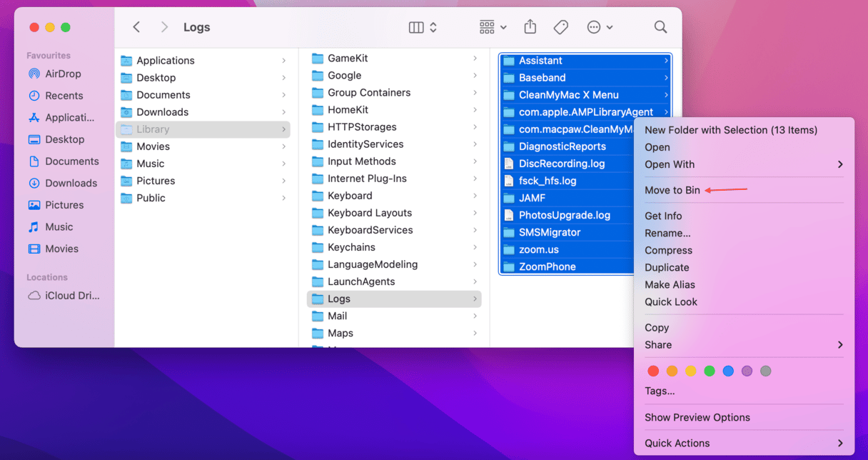This screenshot has height=460, width=868.
Task: Choose New Folder with Selection (13 Items)
Action: (744, 130)
